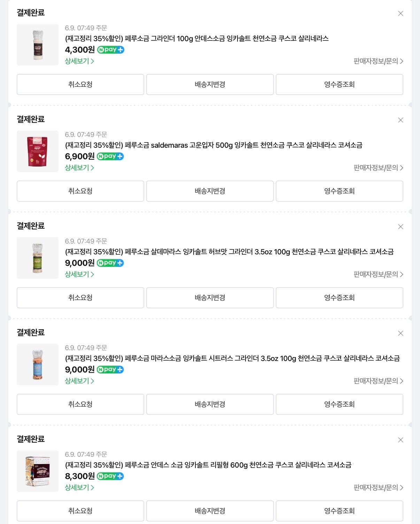Open 상세보기 under the 8,300원 refill order

click(x=79, y=487)
